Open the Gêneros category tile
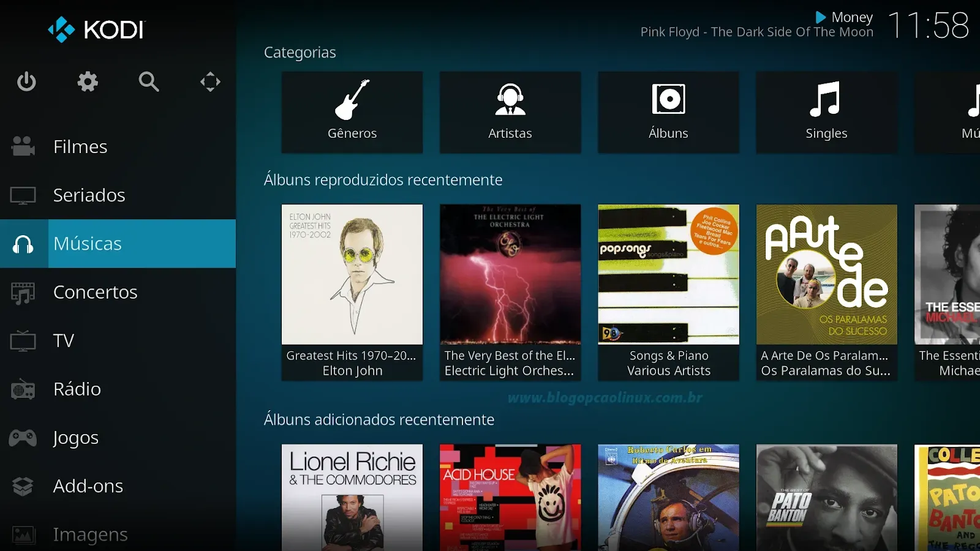This screenshot has height=551, width=980. coord(352,112)
